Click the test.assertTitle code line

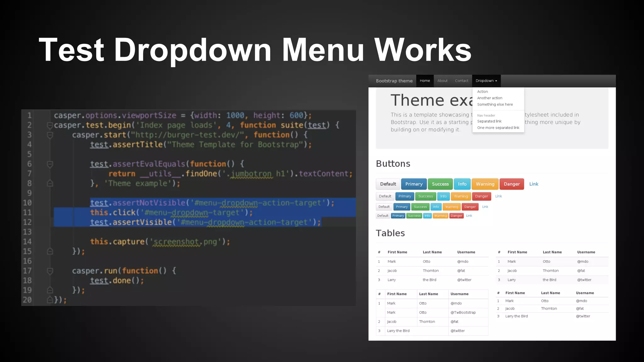coord(201,145)
